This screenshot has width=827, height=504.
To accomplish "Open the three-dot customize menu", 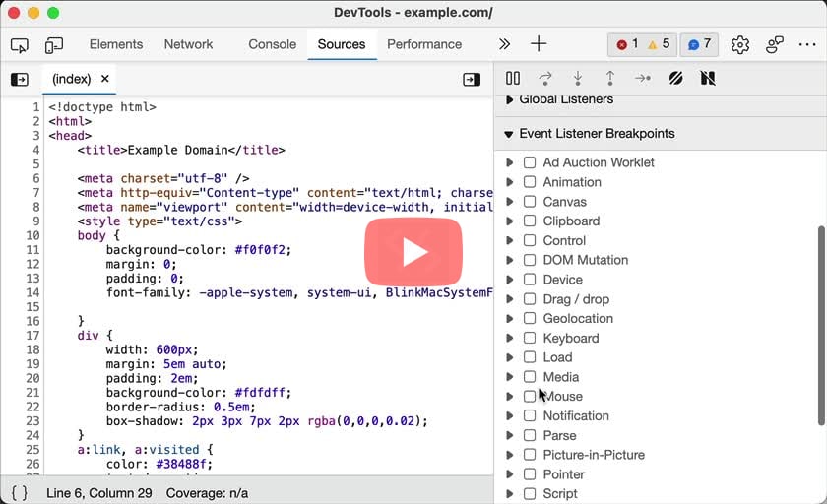I will click(807, 45).
